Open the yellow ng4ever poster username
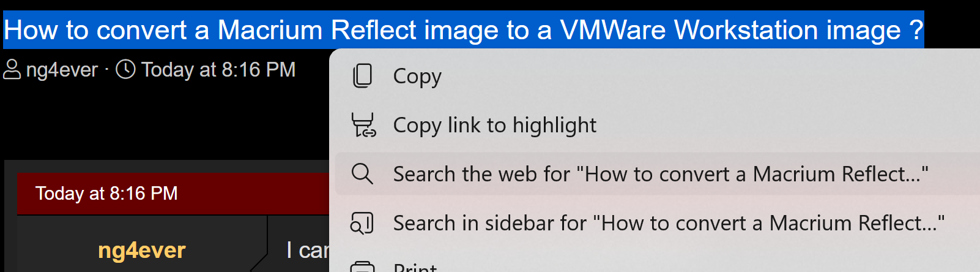The height and width of the screenshot is (272, 980). [141, 251]
